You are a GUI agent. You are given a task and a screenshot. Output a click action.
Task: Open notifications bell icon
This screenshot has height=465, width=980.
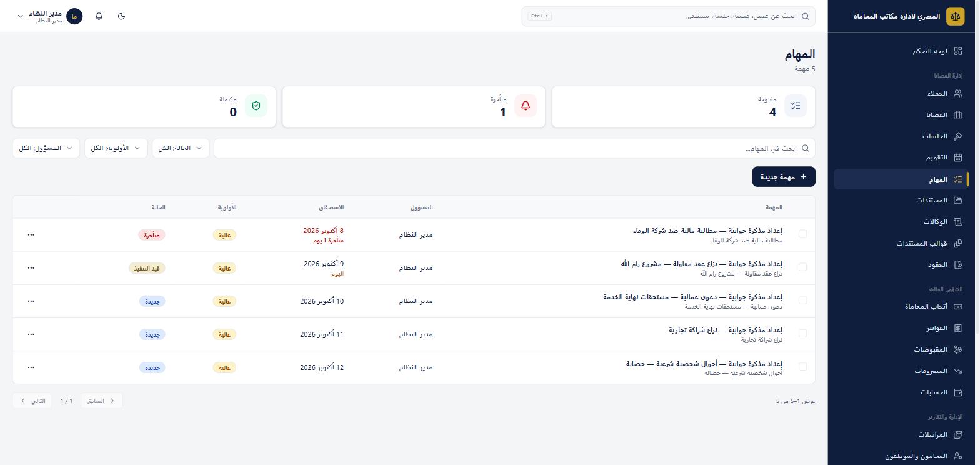pyautogui.click(x=99, y=16)
